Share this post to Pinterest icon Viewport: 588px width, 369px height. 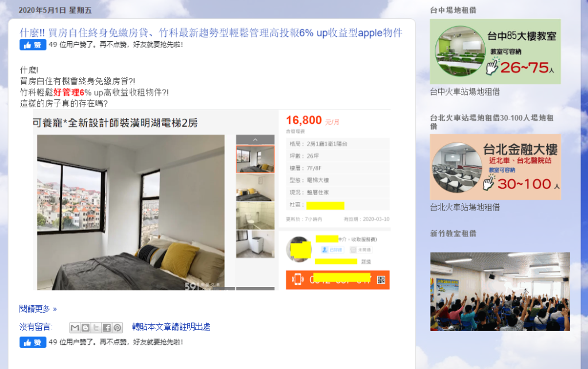point(117,328)
